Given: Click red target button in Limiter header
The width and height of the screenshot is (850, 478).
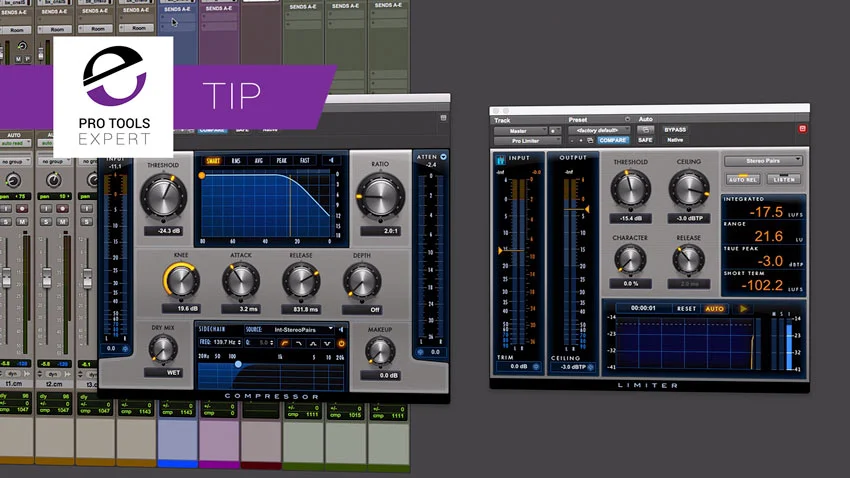Looking at the screenshot, I should tap(802, 128).
